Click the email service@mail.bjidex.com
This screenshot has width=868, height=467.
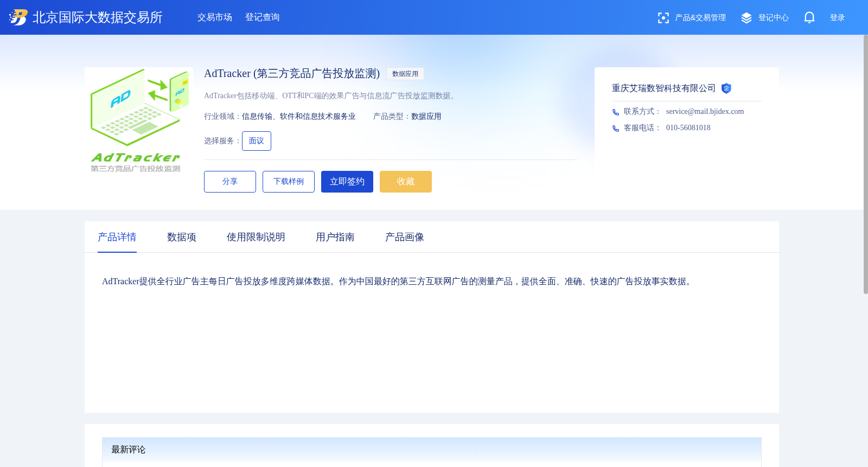point(705,112)
